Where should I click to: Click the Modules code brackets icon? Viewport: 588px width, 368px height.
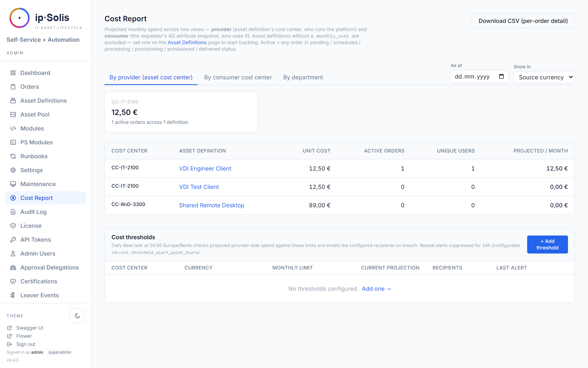coord(13,128)
